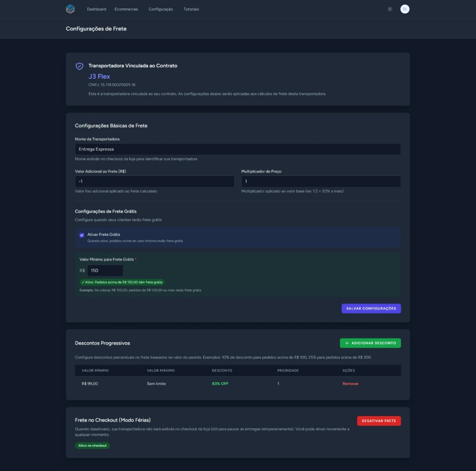The image size is (476, 471).
Task: Click the Ativo no checkout status badge
Action: [x=93, y=445]
